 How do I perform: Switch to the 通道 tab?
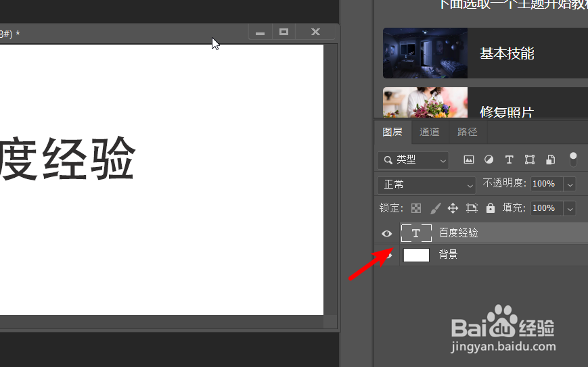tap(430, 132)
